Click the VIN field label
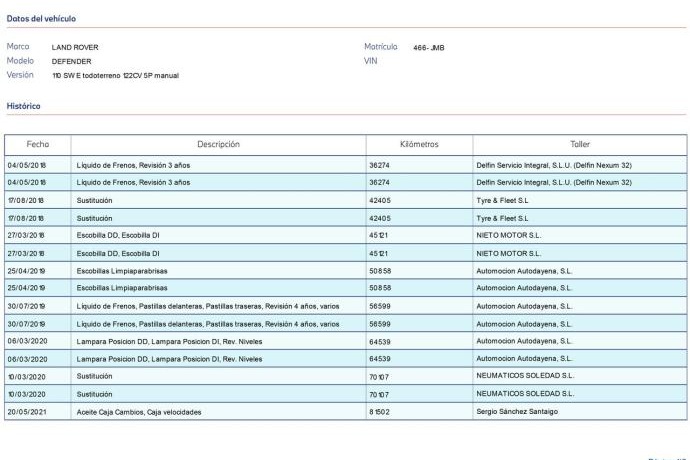This screenshot has height=460, width=690. 371,61
